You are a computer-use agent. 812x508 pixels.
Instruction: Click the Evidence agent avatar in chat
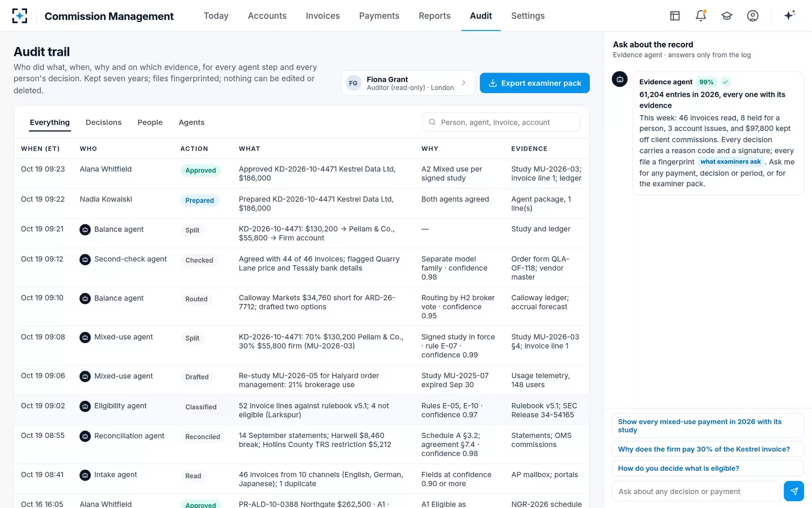620,79
